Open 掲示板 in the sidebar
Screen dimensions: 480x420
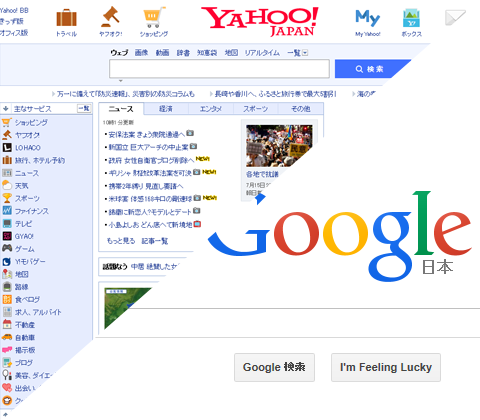(x=25, y=350)
